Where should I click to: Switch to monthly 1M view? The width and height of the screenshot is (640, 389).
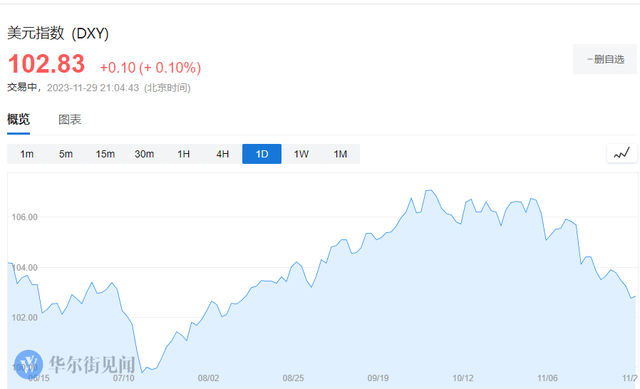(340, 154)
